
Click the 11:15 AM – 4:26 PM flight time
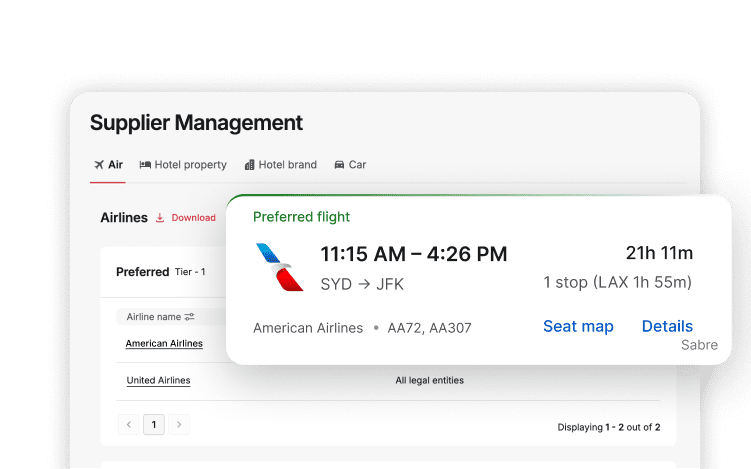(413, 254)
